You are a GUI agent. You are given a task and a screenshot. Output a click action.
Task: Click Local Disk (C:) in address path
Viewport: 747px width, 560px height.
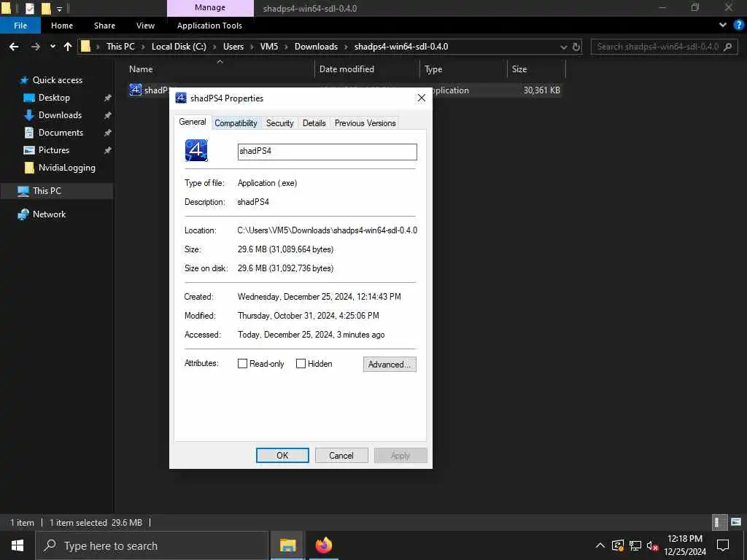[179, 47]
